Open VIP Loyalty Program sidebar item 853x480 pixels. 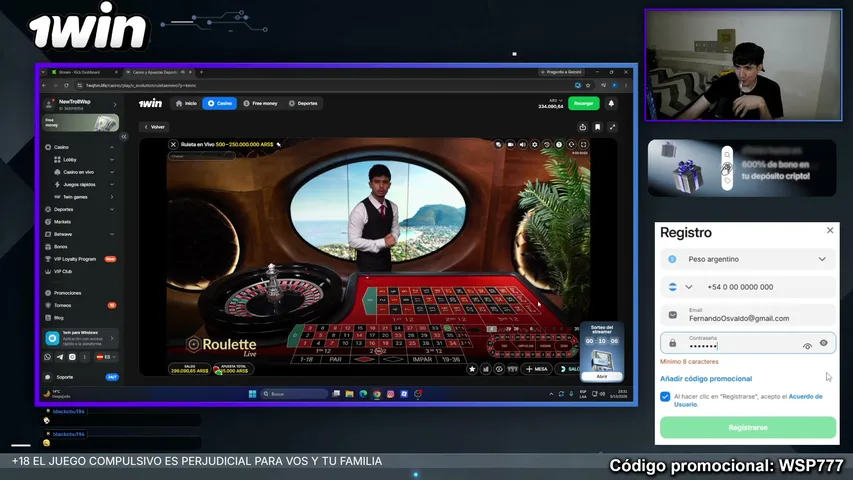tap(80, 259)
